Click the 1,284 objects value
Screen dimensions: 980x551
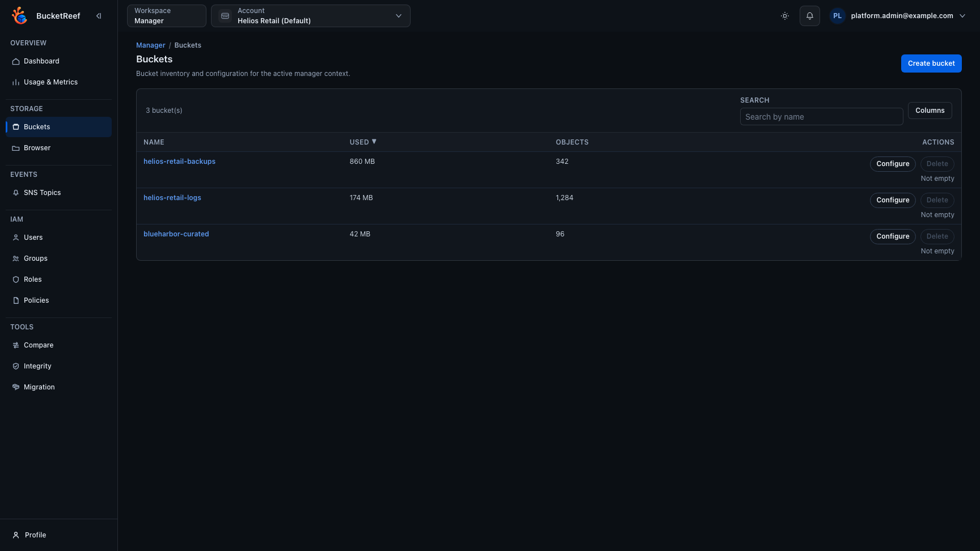click(x=564, y=198)
